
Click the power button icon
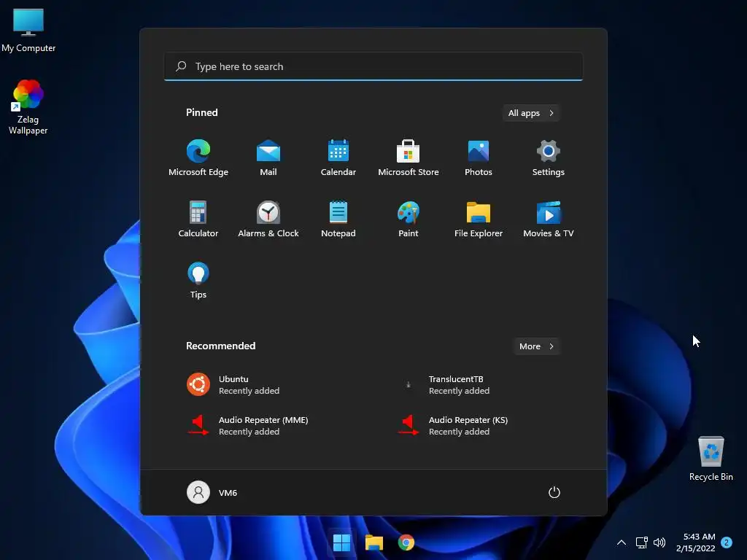tap(554, 492)
